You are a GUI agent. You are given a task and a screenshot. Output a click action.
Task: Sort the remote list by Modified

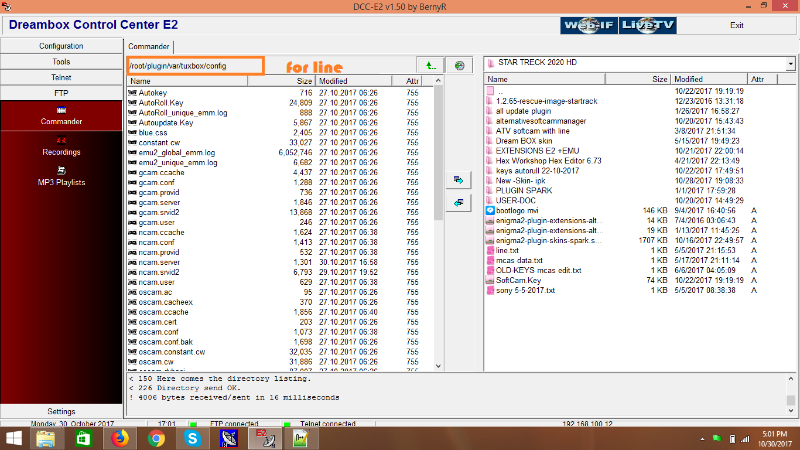[354, 81]
